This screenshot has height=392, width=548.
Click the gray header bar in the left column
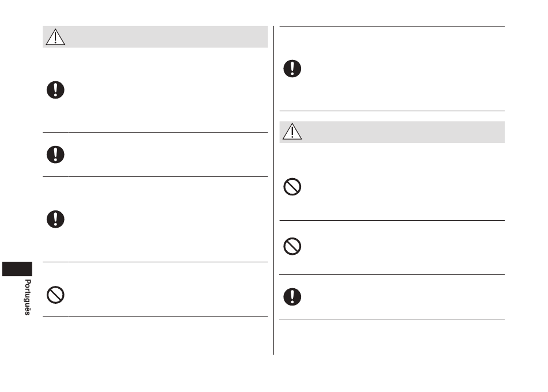(155, 37)
